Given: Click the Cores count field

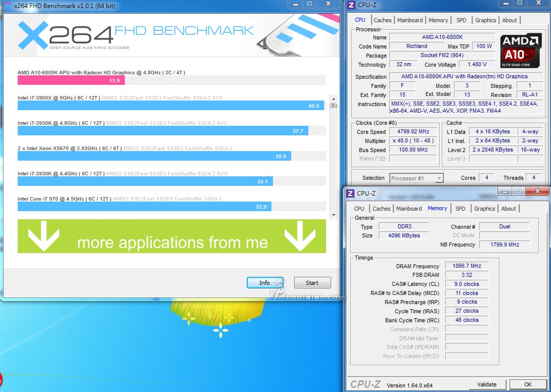Looking at the screenshot, I should click(487, 178).
